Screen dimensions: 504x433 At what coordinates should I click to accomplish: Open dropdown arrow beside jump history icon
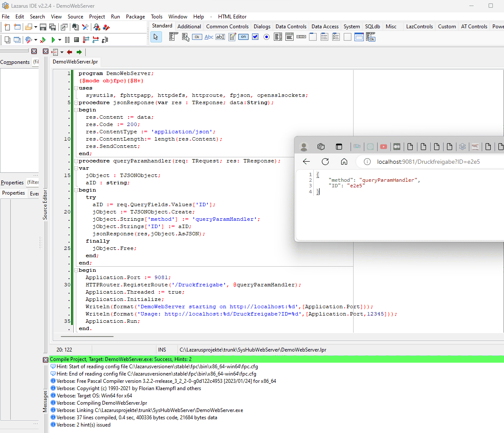62,52
